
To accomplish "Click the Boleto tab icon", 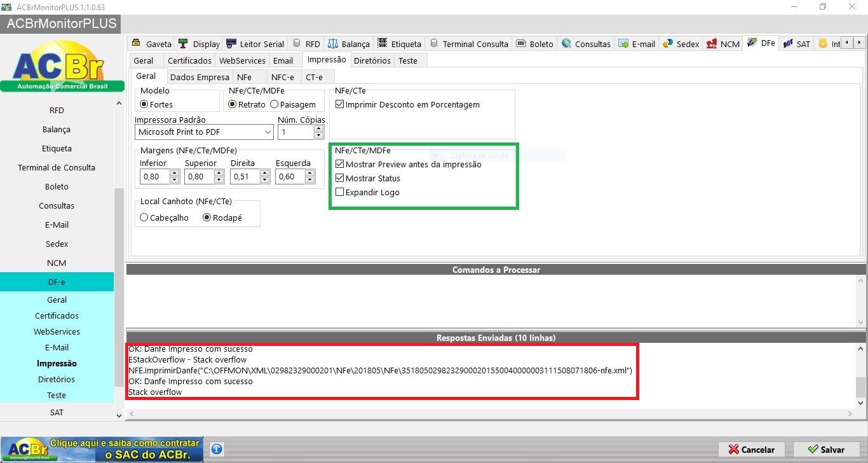I will pos(521,43).
